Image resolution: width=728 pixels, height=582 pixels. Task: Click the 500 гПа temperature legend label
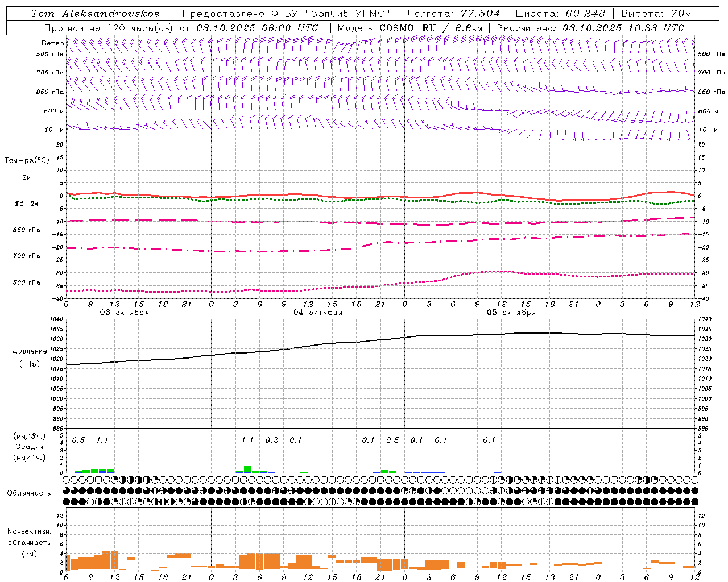pos(26,282)
